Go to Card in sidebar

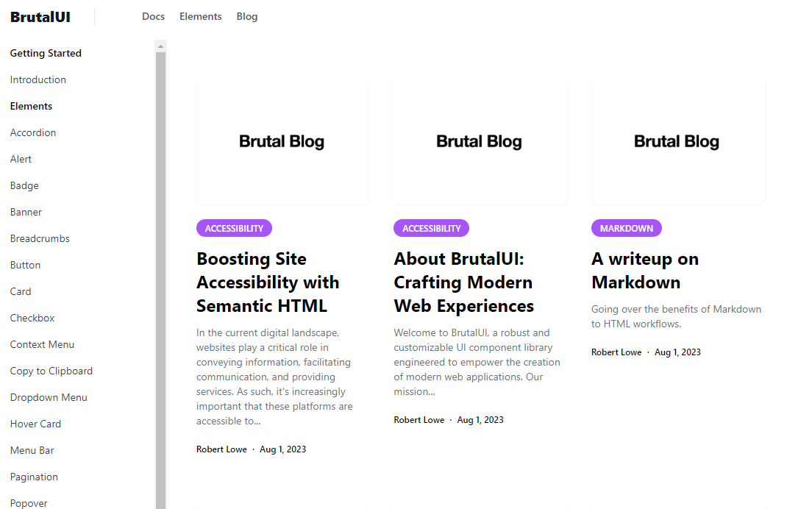21,291
